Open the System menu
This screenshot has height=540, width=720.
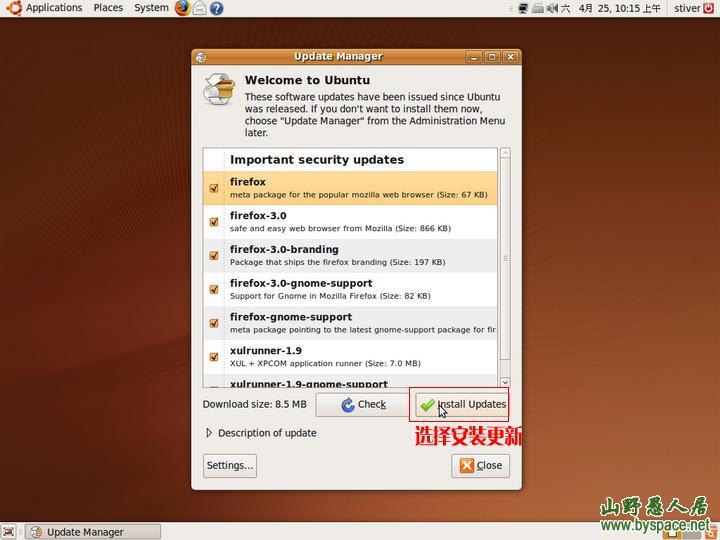click(x=151, y=8)
